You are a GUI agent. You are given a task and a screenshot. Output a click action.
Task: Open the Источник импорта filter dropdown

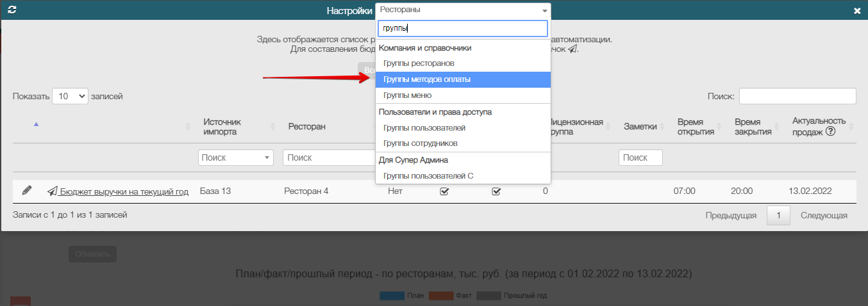pyautogui.click(x=236, y=157)
